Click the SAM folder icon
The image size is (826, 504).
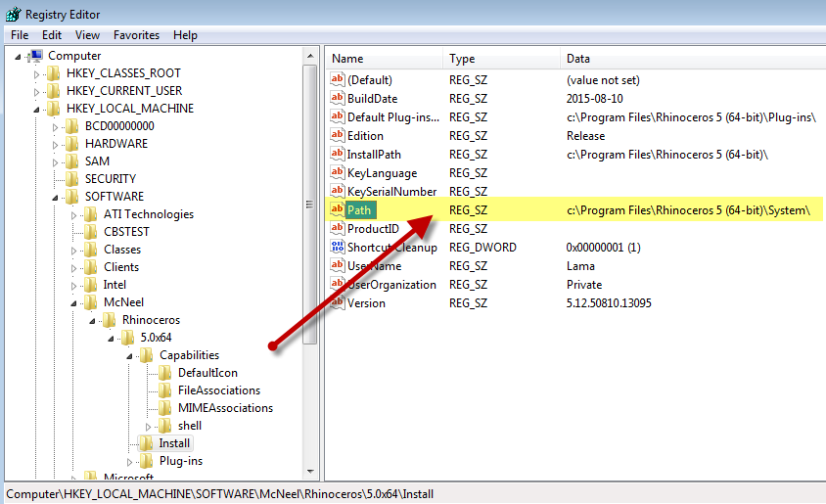pos(72,161)
